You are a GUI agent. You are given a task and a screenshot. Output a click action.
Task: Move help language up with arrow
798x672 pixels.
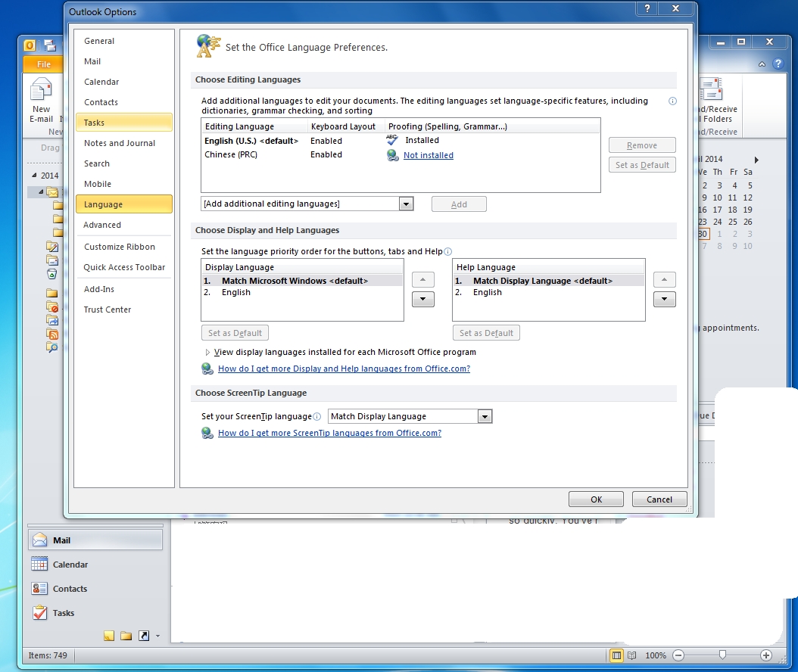[x=664, y=280]
